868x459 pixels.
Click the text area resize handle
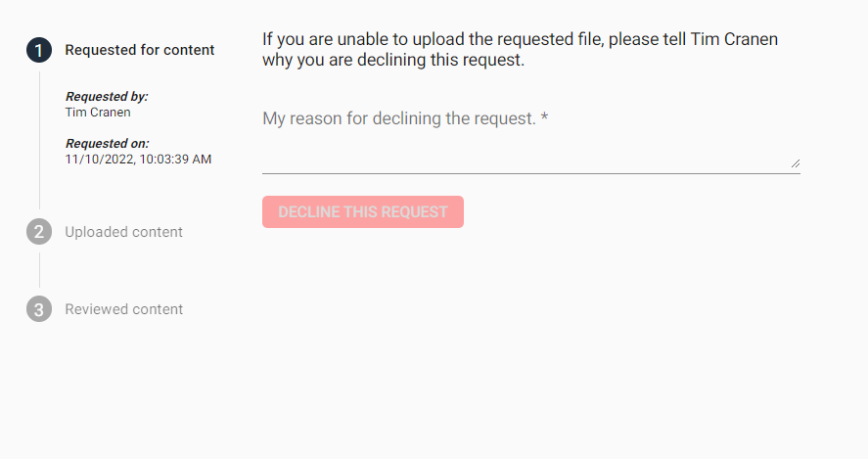point(795,163)
